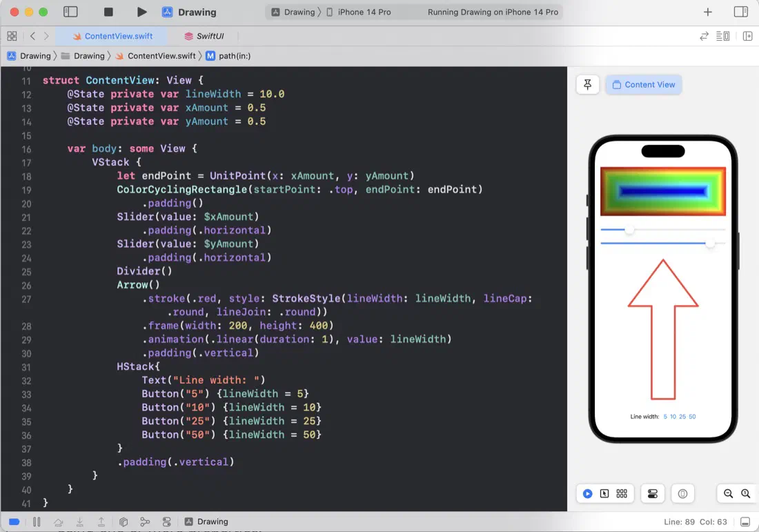Pause program execution in debug bar
The image size is (759, 532).
click(37, 522)
